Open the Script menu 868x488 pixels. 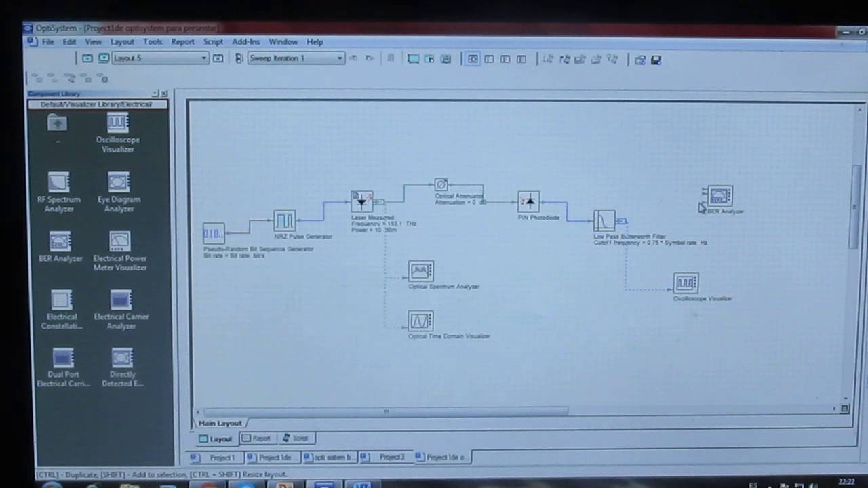pyautogui.click(x=213, y=42)
